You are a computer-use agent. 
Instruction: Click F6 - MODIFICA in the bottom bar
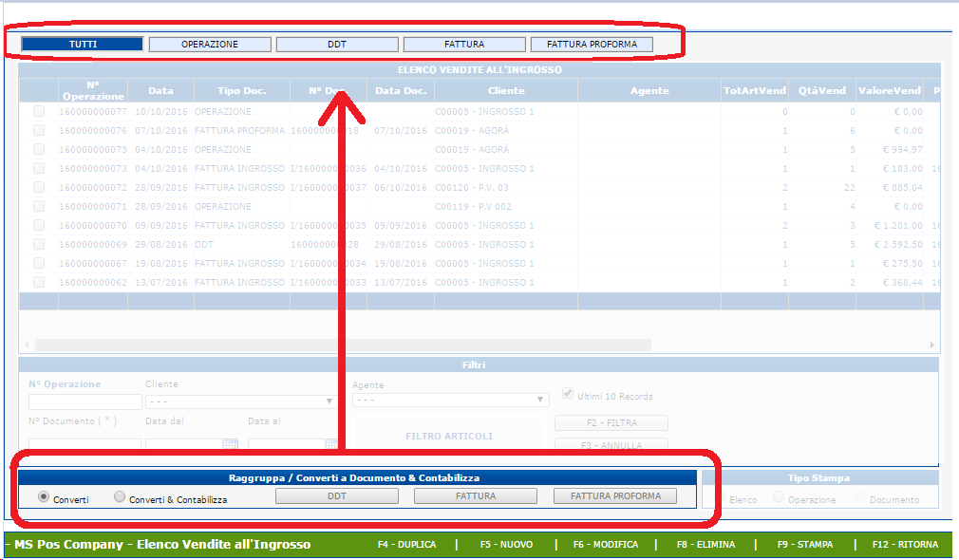(606, 544)
